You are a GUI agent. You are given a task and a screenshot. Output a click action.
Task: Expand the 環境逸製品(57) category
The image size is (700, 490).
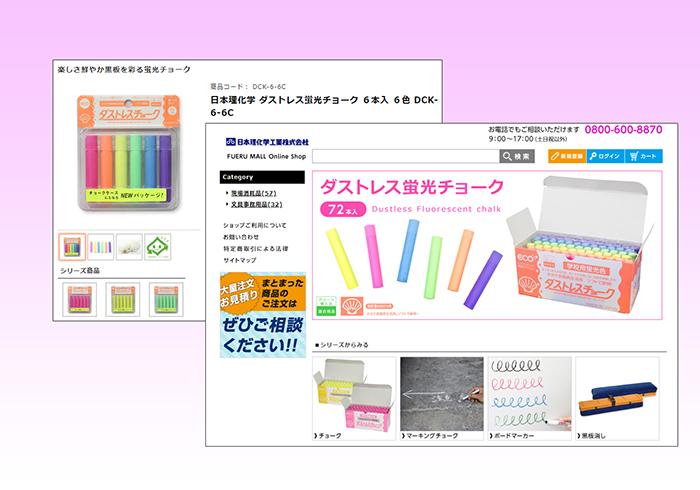click(x=254, y=192)
